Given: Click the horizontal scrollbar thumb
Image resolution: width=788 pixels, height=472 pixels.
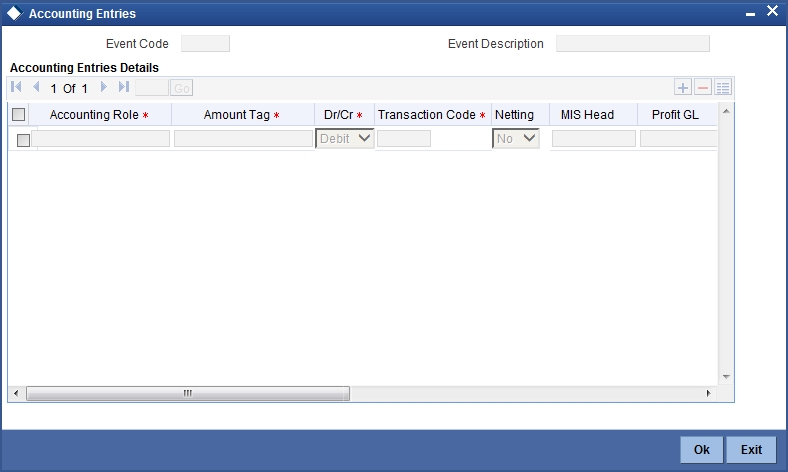Looking at the screenshot, I should point(188,394).
